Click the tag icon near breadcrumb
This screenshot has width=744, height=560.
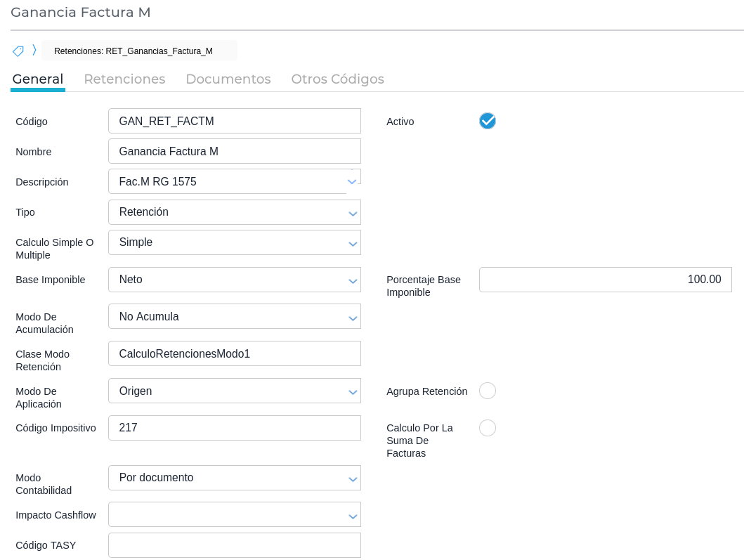18,51
